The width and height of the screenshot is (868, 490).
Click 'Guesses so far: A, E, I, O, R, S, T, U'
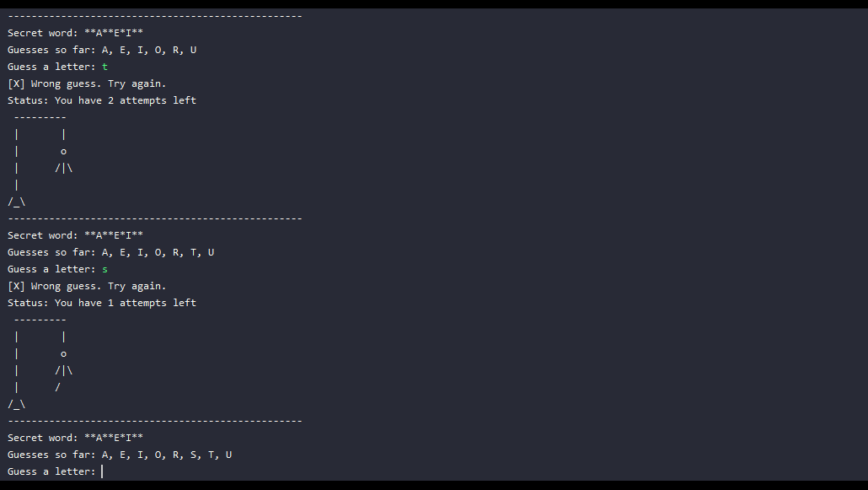(x=120, y=455)
